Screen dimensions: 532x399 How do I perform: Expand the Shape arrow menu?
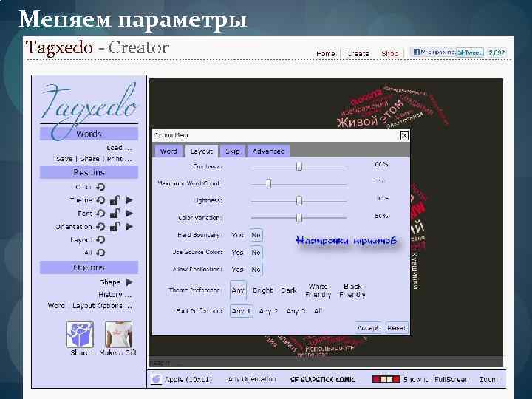(129, 282)
